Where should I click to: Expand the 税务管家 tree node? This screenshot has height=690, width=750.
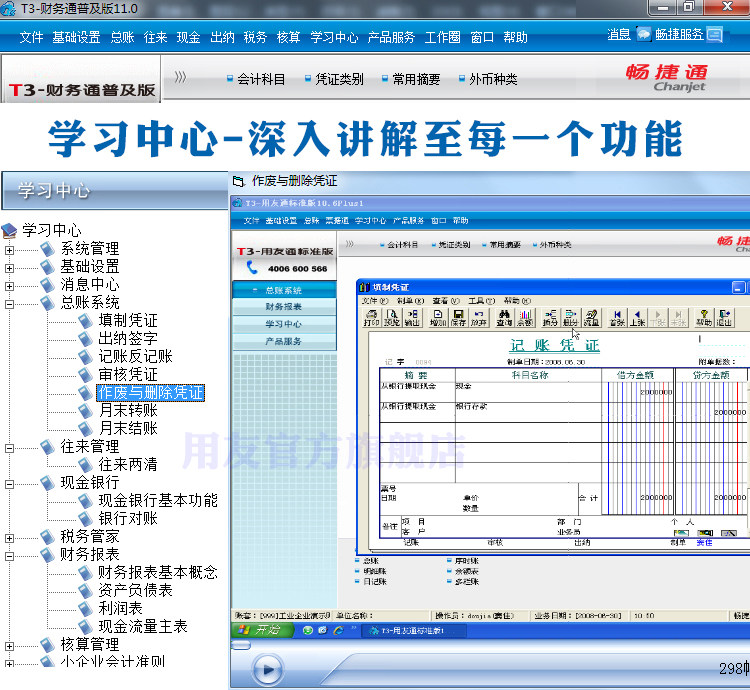[x=10, y=538]
